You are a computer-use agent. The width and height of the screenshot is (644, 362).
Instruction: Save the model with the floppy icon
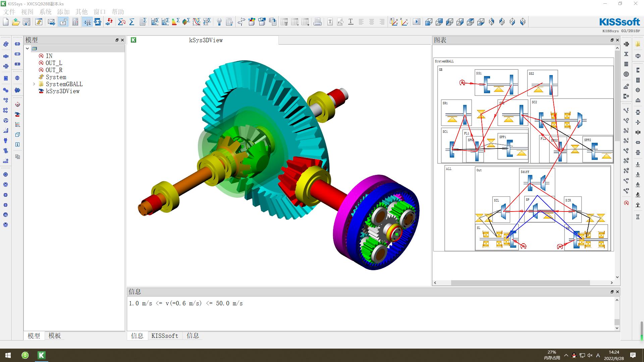[x=26, y=22]
